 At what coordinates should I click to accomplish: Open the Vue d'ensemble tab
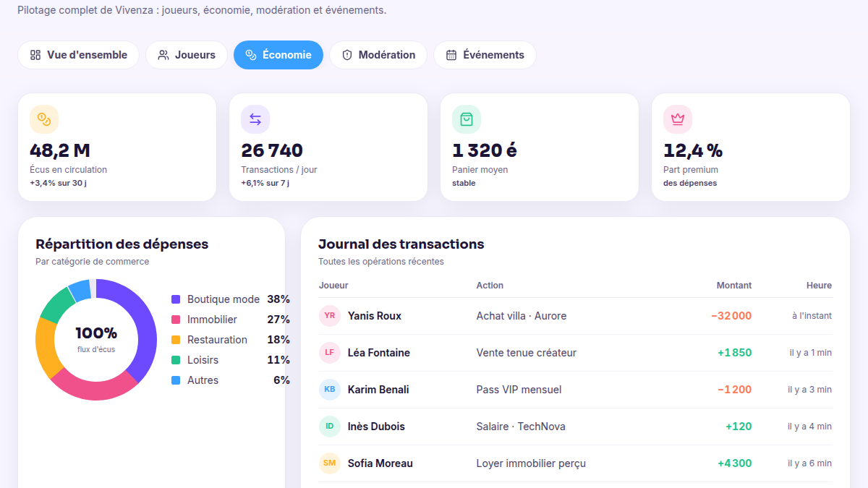(x=78, y=55)
